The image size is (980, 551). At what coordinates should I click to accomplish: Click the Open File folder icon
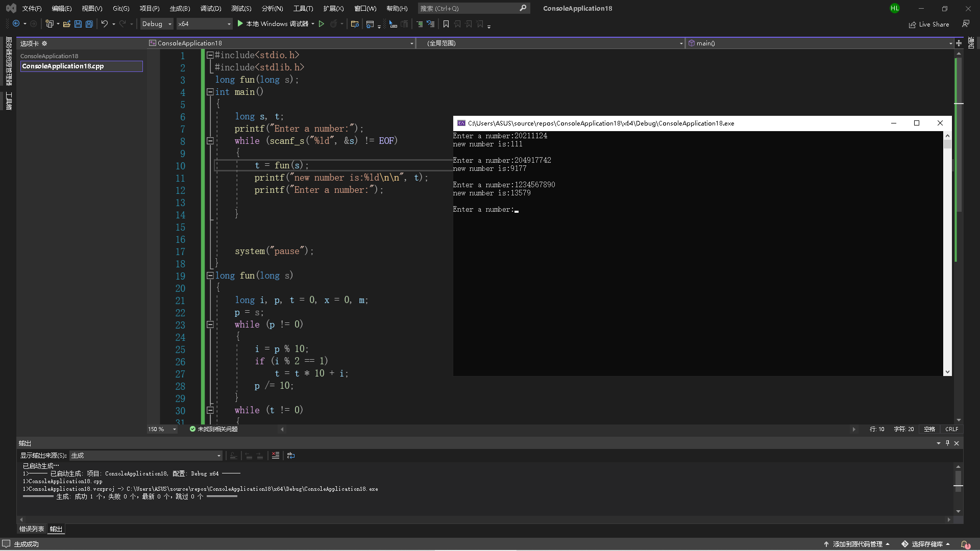[66, 24]
